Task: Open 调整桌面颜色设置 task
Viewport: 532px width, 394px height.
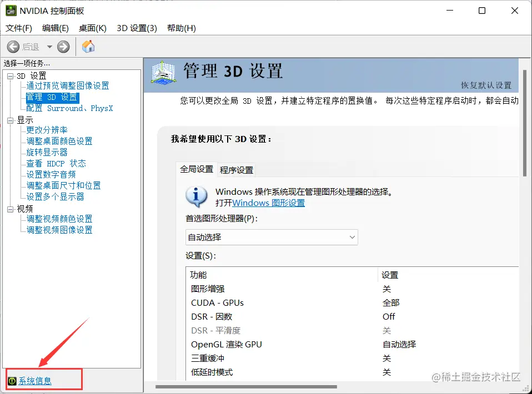Action: [x=59, y=141]
